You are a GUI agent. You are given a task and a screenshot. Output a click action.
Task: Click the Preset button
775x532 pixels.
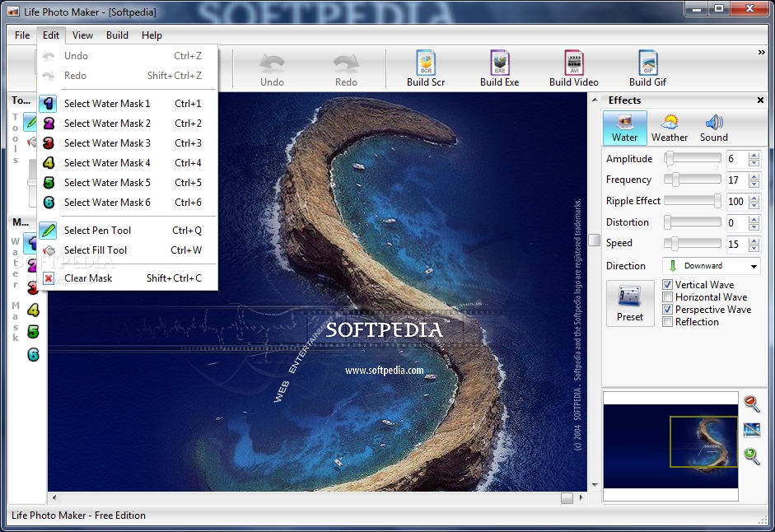(630, 303)
